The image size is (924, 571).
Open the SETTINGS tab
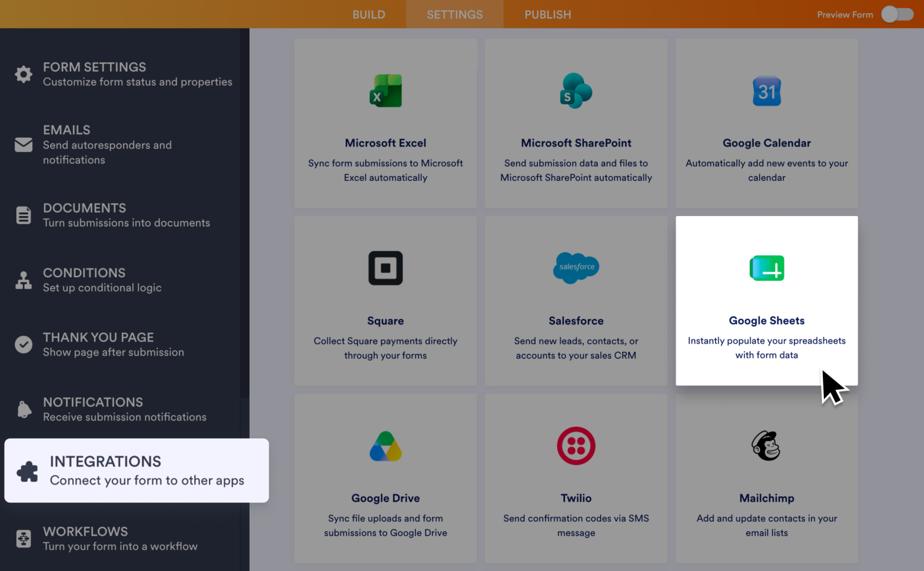455,14
